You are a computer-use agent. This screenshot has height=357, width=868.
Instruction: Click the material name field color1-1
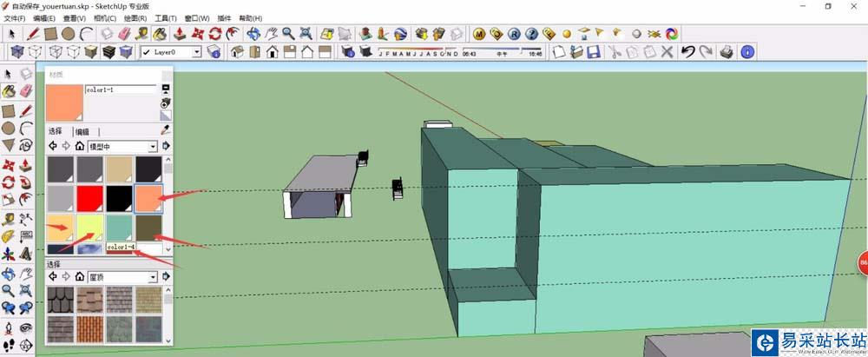click(x=120, y=89)
